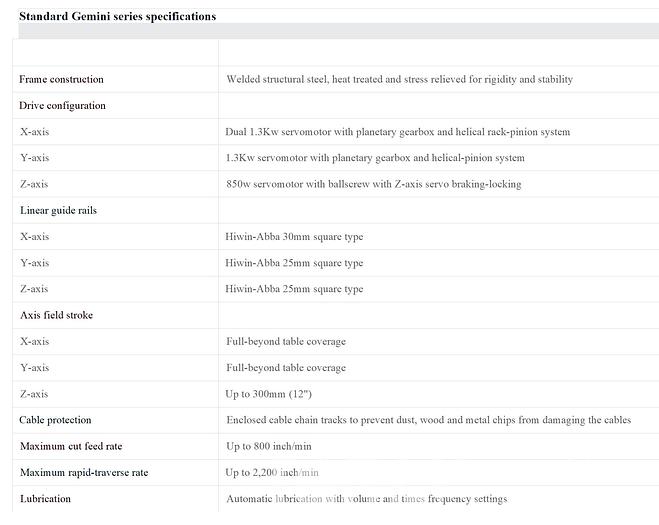
Task: Select the automatic lubrication description text
Action: pos(366,498)
